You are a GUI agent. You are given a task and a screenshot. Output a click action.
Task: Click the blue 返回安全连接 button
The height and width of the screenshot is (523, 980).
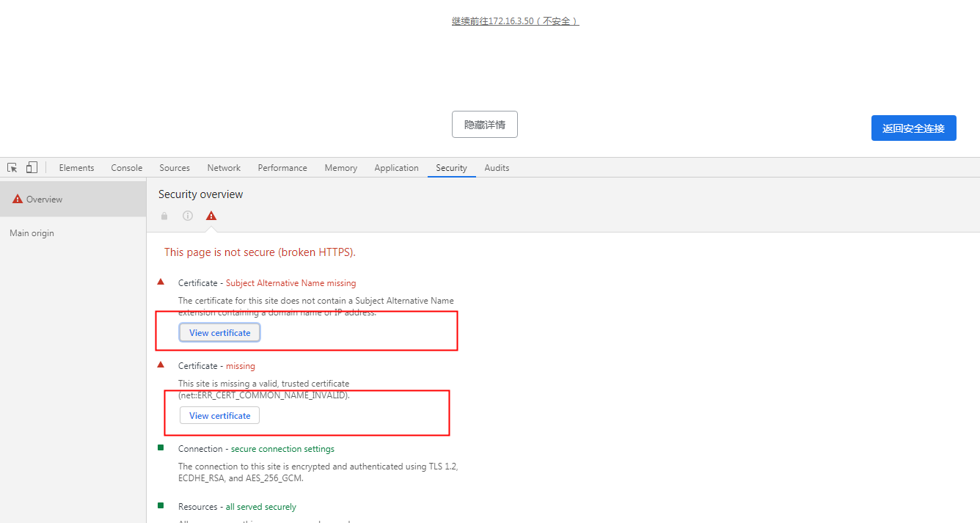(913, 128)
